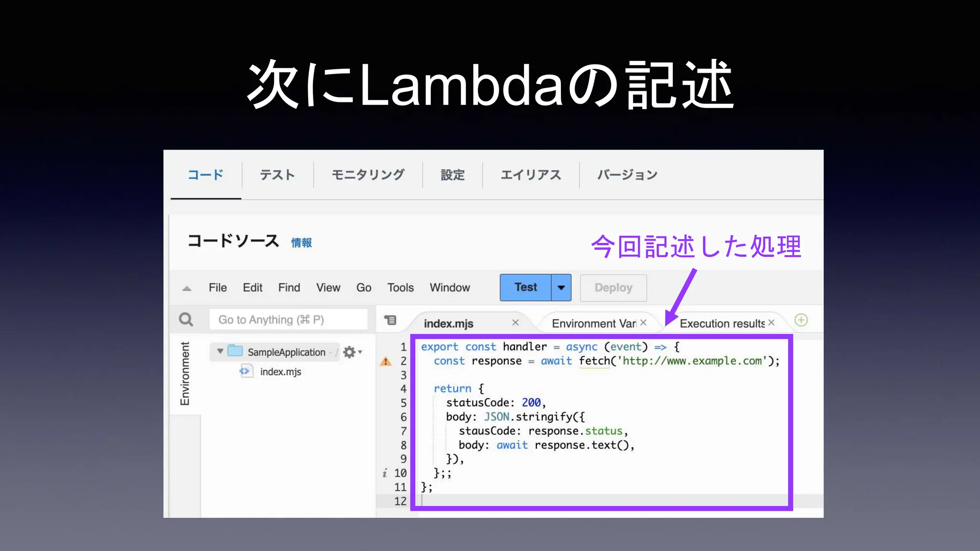980x551 pixels.
Task: Open the 情報 info link
Action: (301, 243)
